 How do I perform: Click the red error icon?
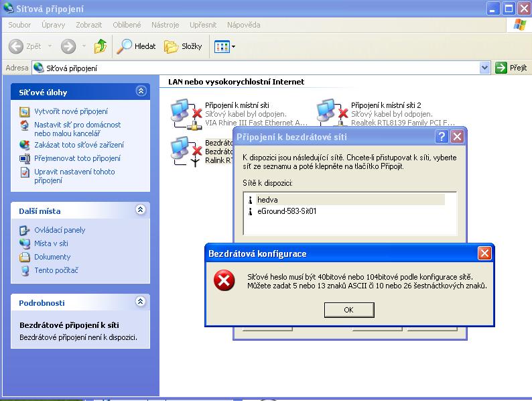click(224, 281)
